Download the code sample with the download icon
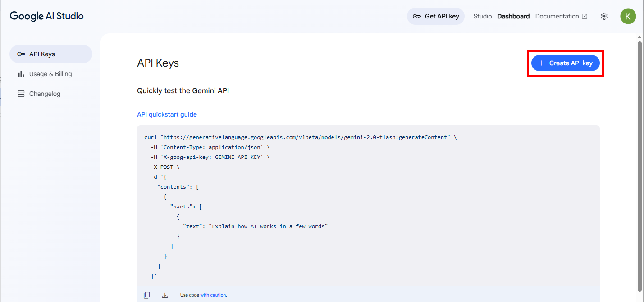 [x=165, y=295]
